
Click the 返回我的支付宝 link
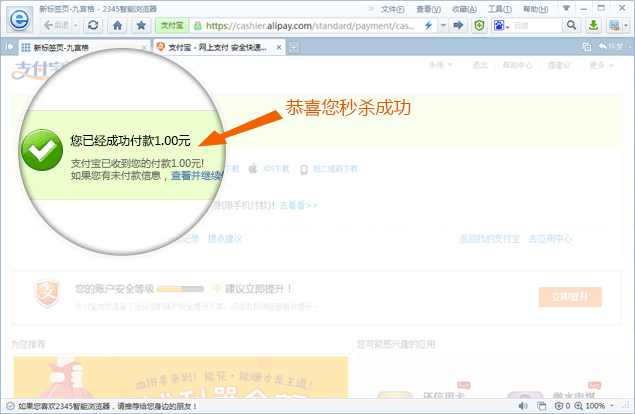(x=489, y=239)
